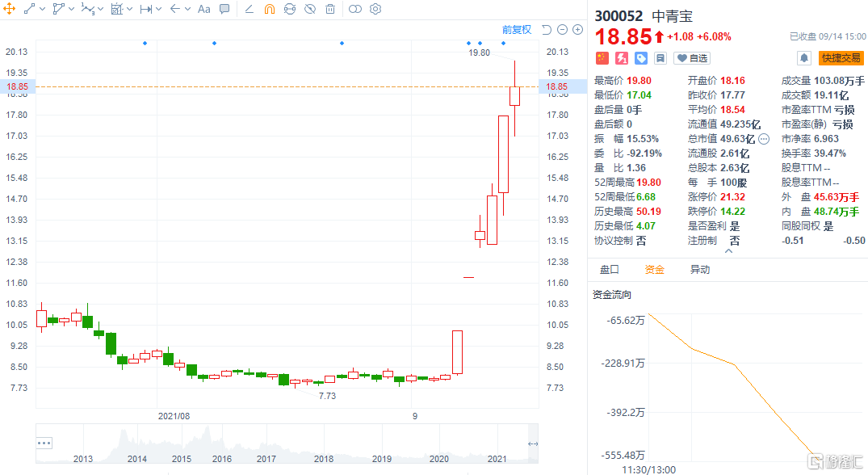
Task: Click the 资金流向 chart heading
Action: [x=612, y=295]
